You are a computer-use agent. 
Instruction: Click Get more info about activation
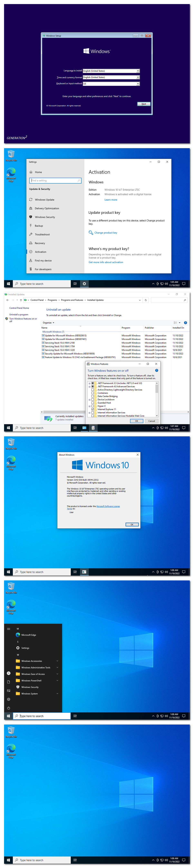[x=106, y=262]
